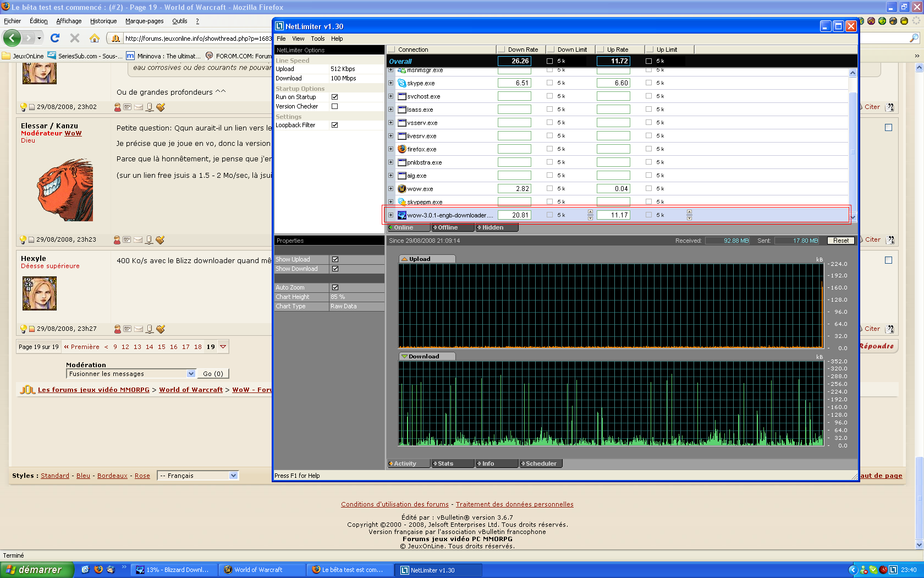
Task: Click the Download chart header triangle icon
Action: point(404,357)
